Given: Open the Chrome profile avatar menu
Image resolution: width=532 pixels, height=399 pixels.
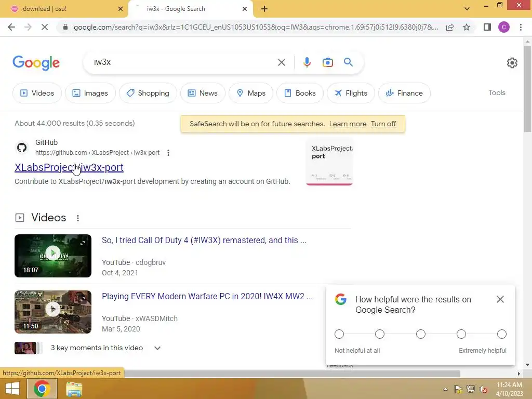Looking at the screenshot, I should [504, 27].
